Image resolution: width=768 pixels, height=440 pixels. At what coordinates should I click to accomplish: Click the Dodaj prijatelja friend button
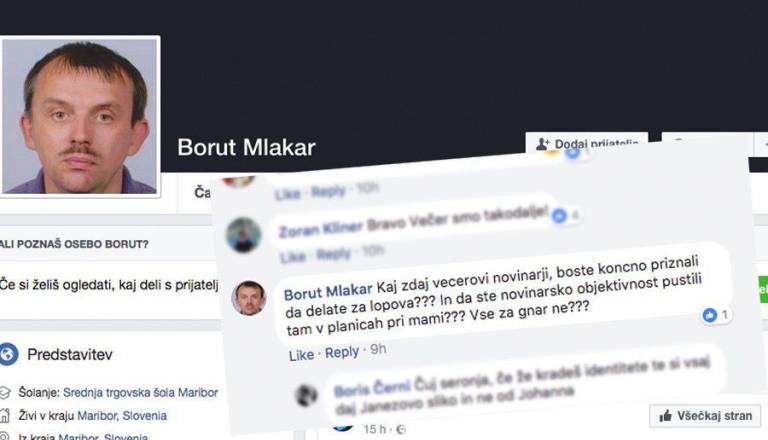tap(587, 142)
